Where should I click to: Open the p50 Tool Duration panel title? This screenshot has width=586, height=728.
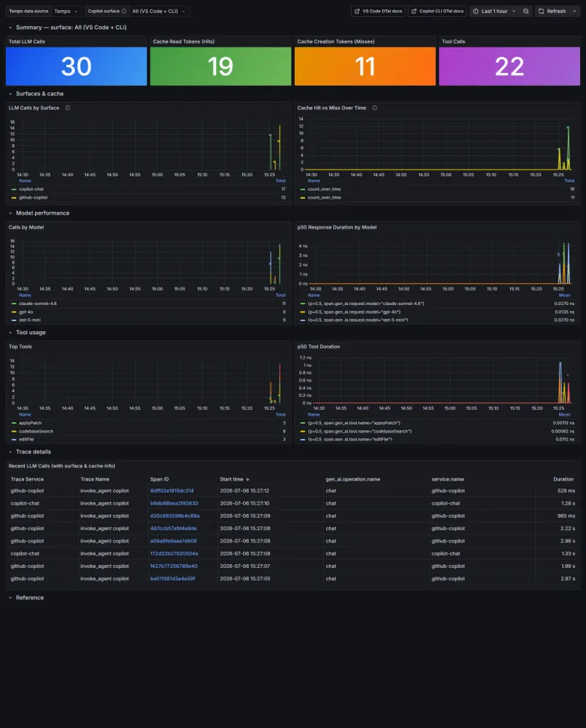[x=319, y=347]
